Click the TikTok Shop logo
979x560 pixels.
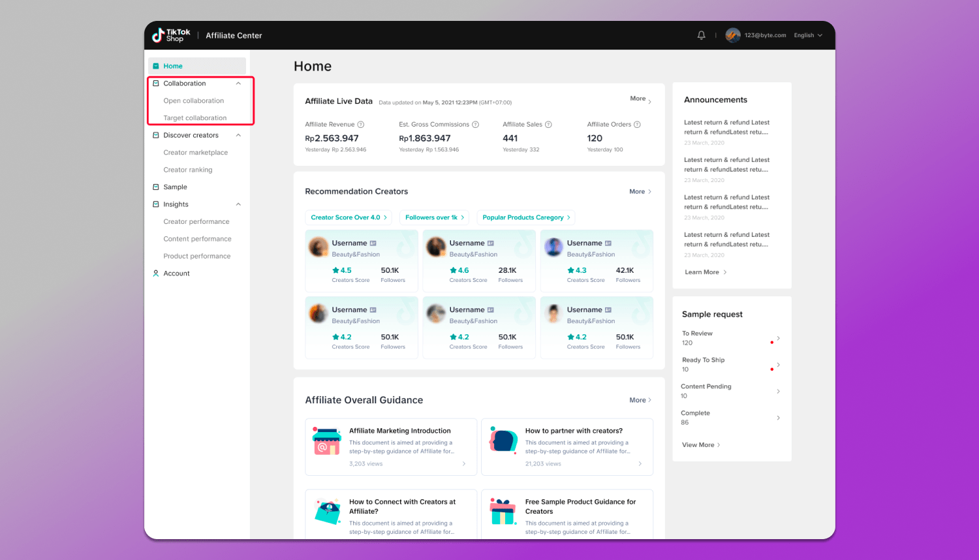click(171, 35)
